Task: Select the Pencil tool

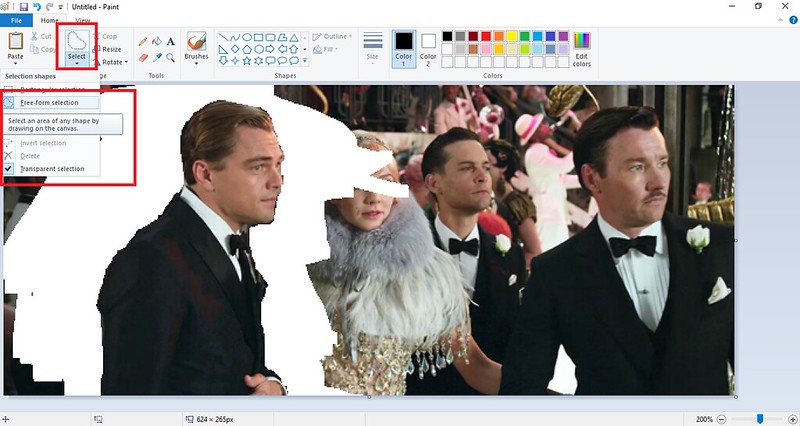Action: coord(143,42)
